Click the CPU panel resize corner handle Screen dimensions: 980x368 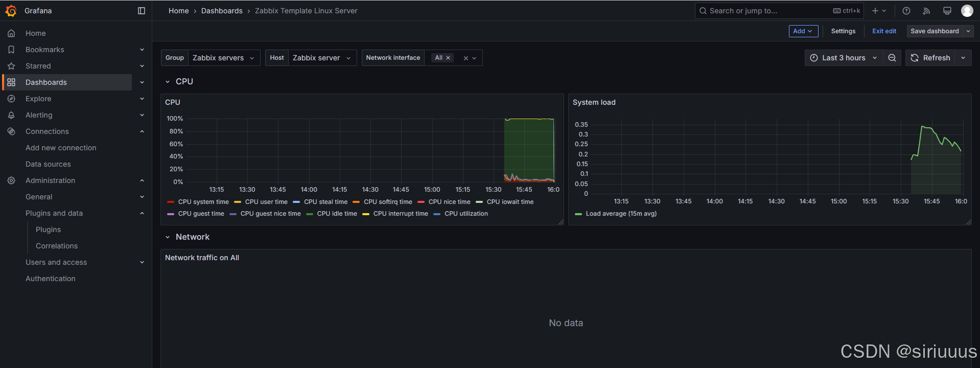tap(561, 222)
